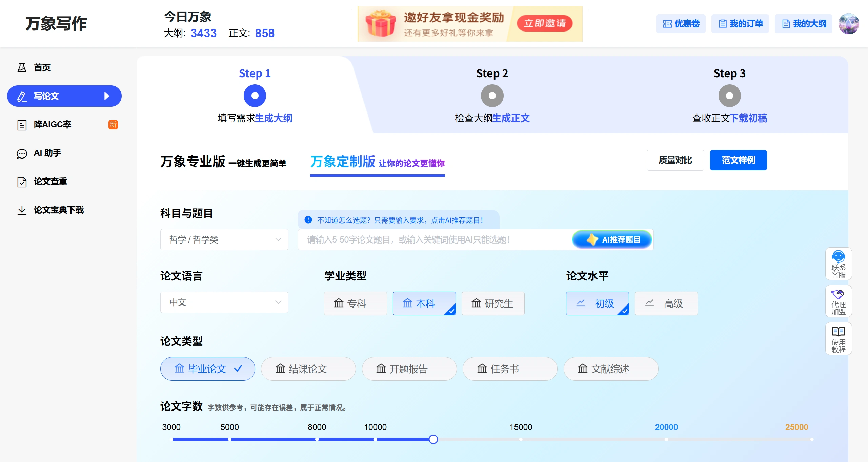Open 论文宝典下载
868x462 pixels.
(59, 210)
